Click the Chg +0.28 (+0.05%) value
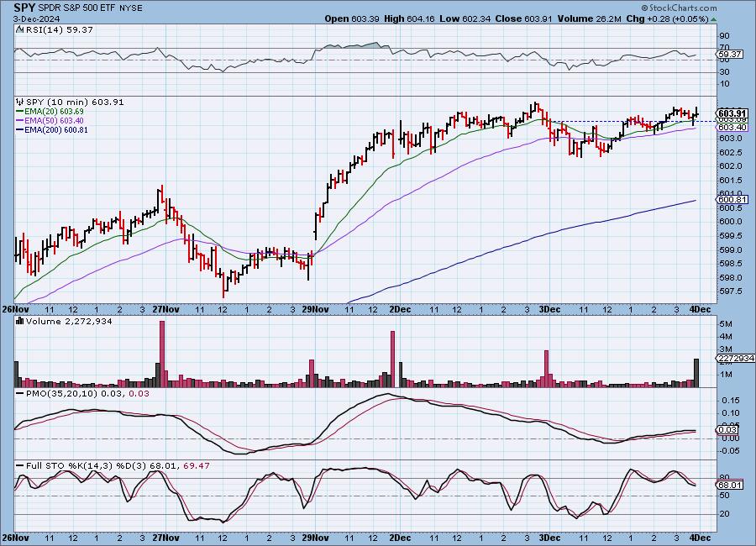 pyautogui.click(x=667, y=18)
